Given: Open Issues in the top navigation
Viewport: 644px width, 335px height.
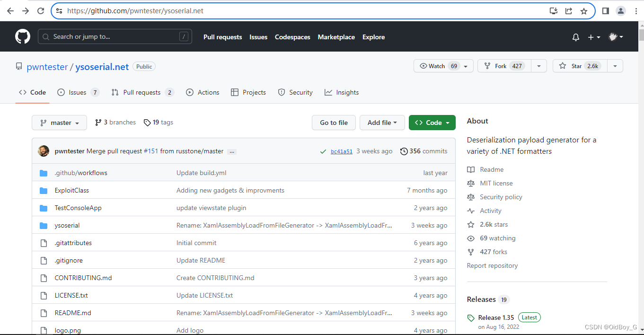Looking at the screenshot, I should coord(258,37).
